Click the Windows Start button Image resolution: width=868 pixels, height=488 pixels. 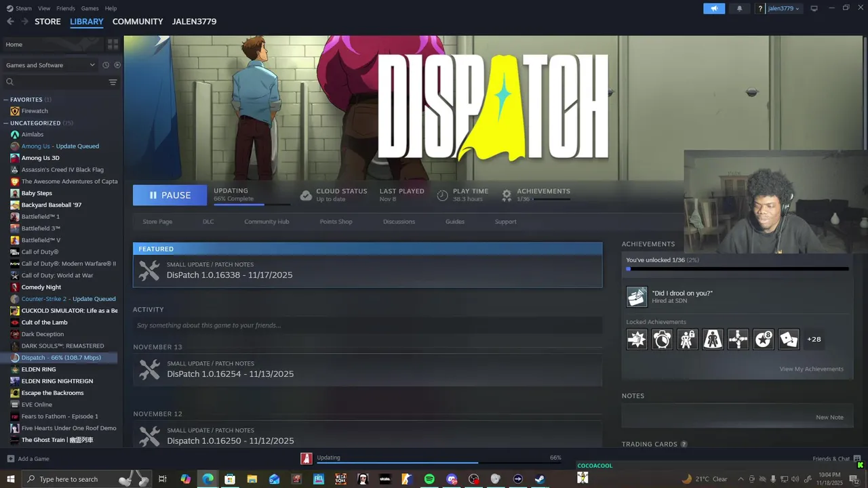[x=10, y=479]
